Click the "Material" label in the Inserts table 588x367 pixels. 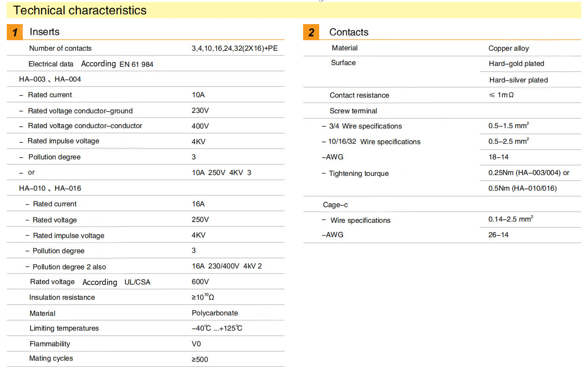click(x=42, y=313)
